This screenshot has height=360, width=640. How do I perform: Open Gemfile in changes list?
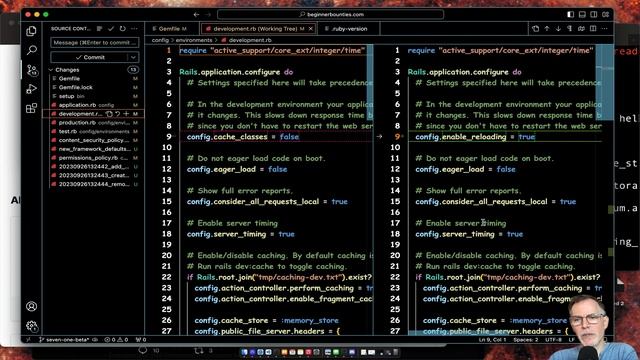point(93,78)
